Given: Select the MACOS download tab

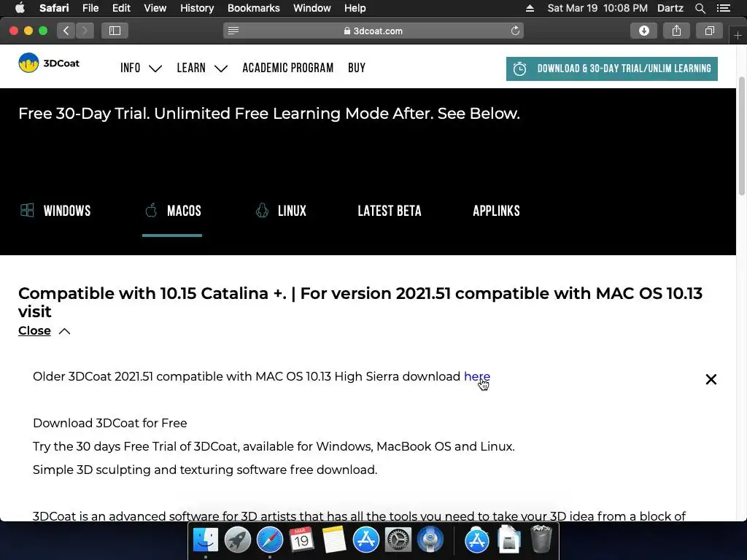Looking at the screenshot, I should tap(174, 211).
